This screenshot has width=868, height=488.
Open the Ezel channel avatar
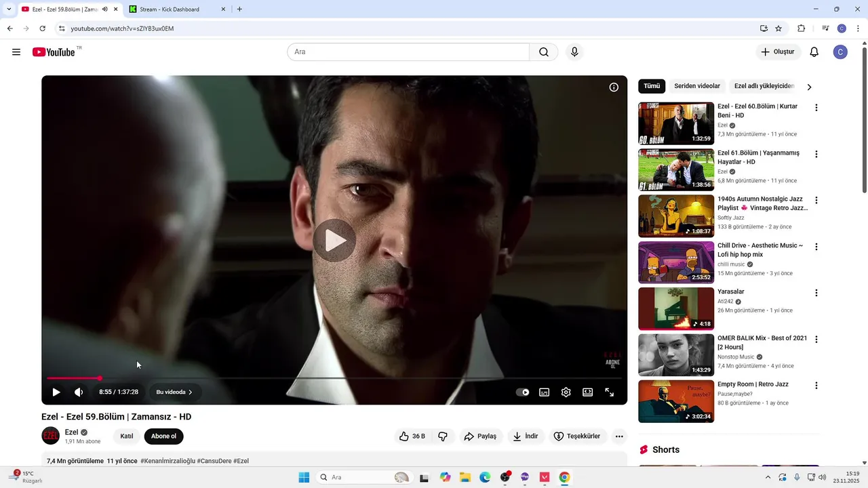pos(51,436)
